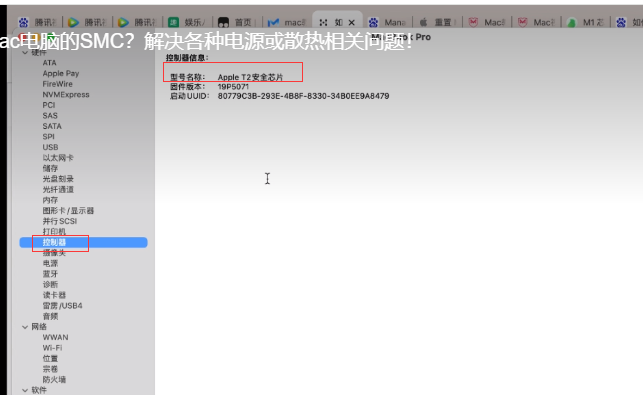Open the tab with Apple logo icon

[x=437, y=22]
